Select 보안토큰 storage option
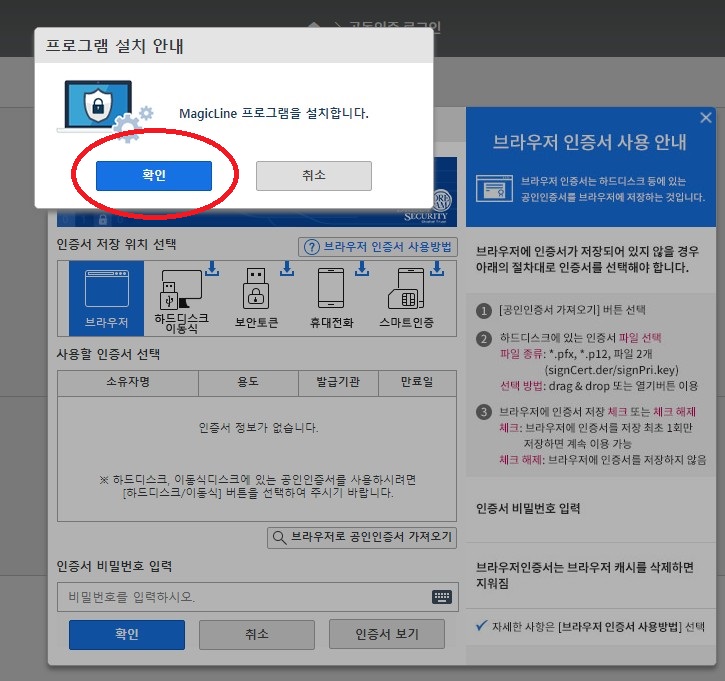The width and height of the screenshot is (725, 681). pos(256,298)
